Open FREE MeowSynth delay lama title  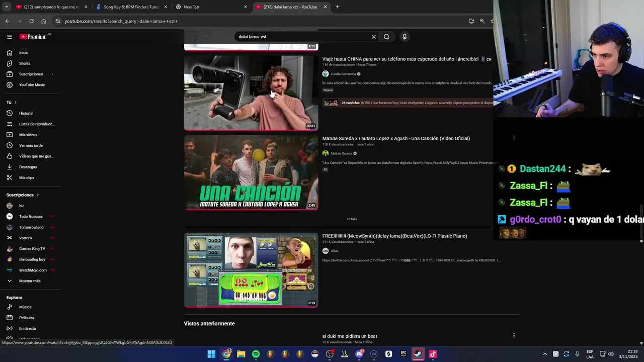pos(394,236)
